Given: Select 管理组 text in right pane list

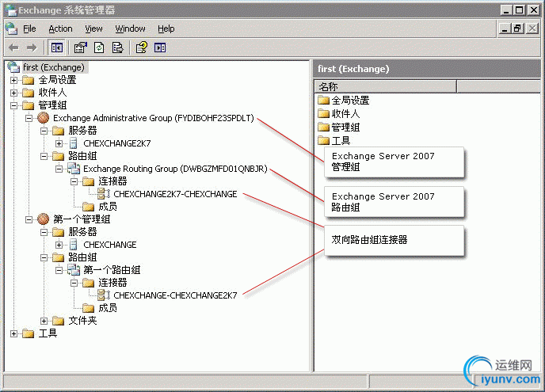Looking at the screenshot, I should click(x=345, y=127).
